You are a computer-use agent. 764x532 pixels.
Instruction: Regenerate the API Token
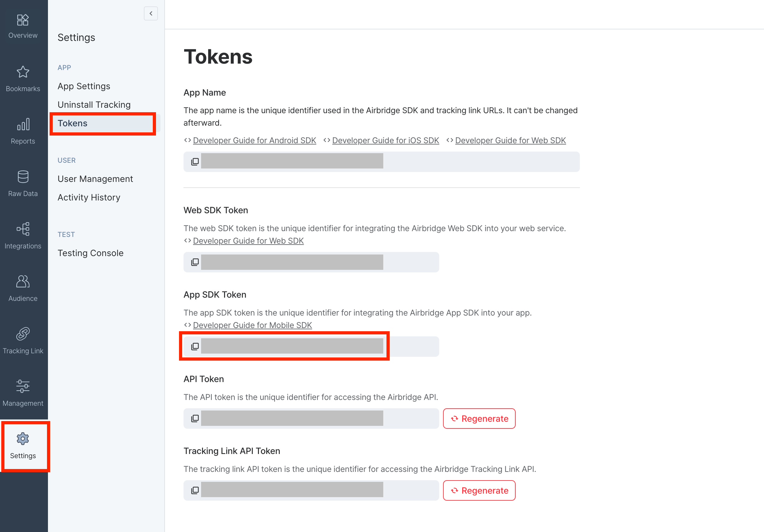tap(479, 419)
